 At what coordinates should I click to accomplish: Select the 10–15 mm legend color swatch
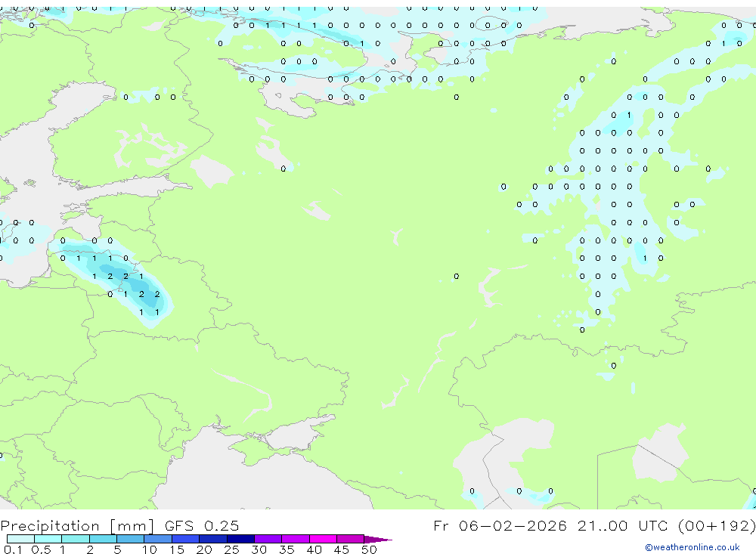tap(158, 539)
